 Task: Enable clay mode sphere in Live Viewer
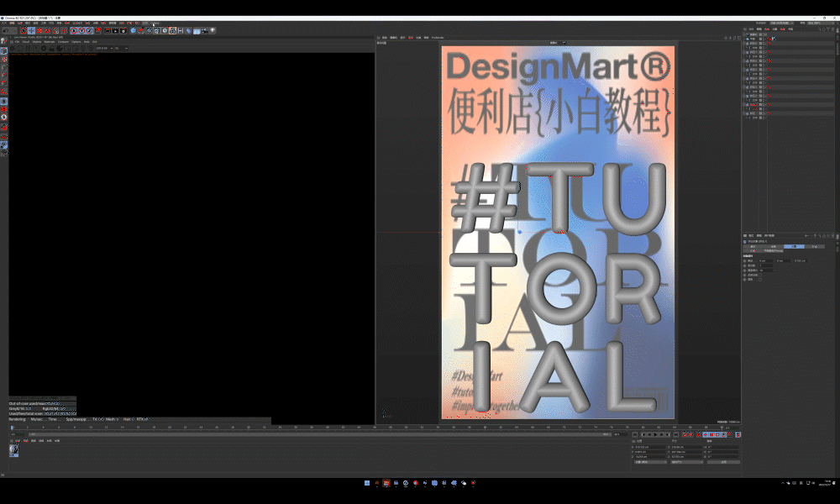click(60, 48)
